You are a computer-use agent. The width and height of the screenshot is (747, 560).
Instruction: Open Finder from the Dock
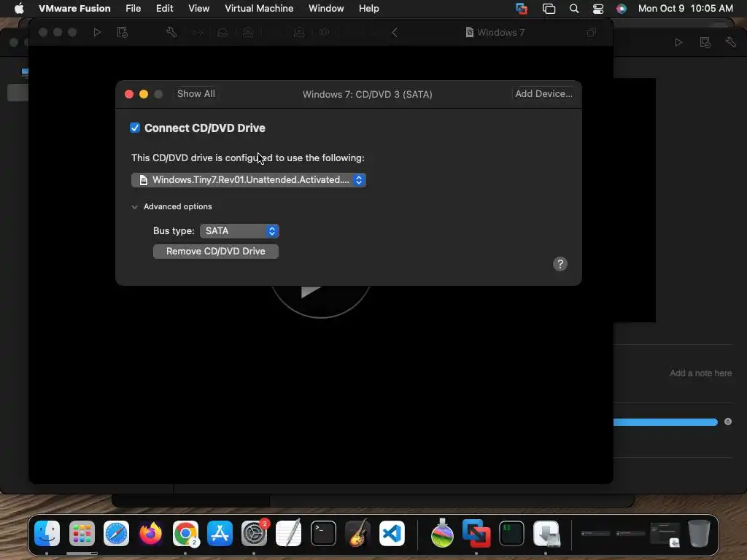pyautogui.click(x=47, y=533)
